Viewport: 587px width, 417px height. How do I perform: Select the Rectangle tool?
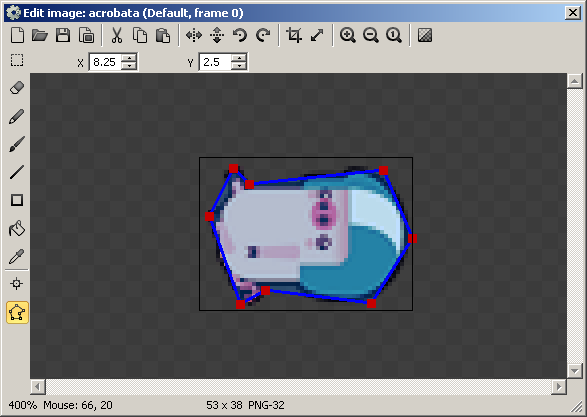[x=17, y=200]
